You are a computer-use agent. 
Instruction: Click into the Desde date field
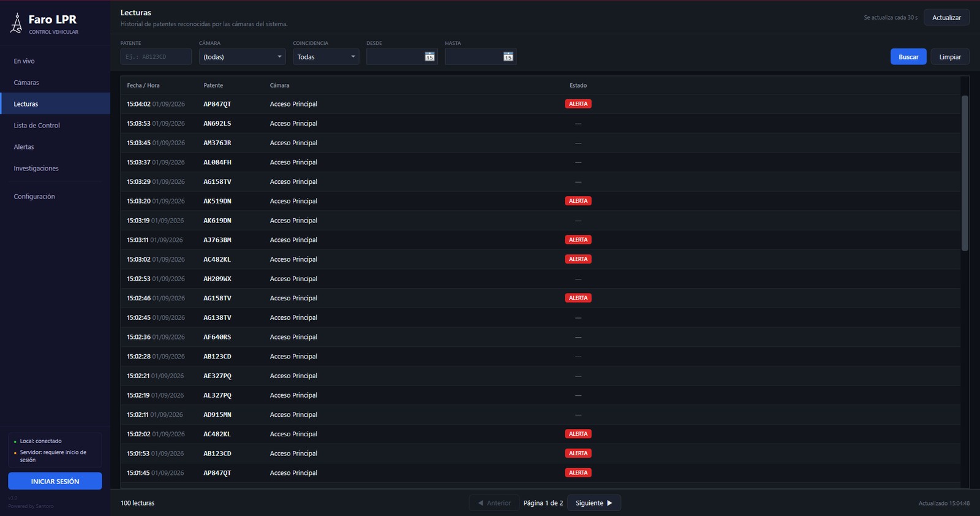pyautogui.click(x=402, y=57)
